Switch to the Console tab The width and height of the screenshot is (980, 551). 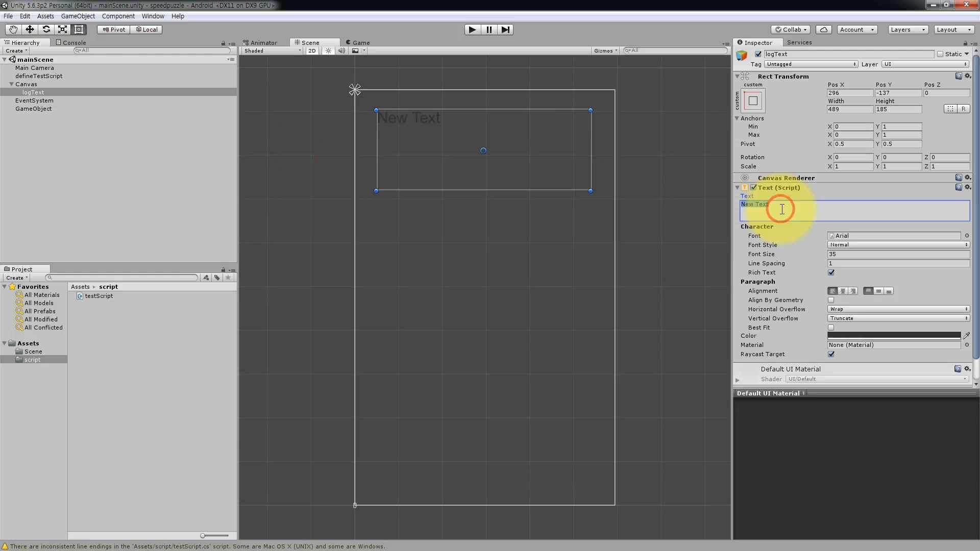71,42
